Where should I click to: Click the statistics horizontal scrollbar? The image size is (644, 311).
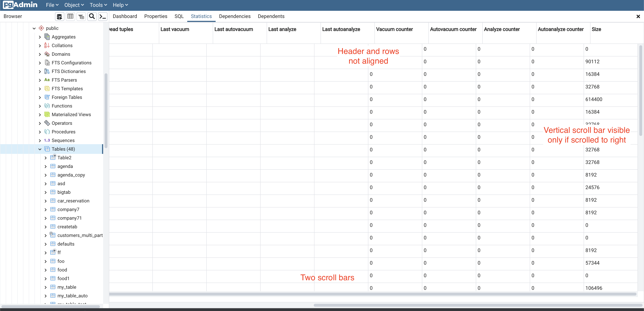pyautogui.click(x=372, y=294)
